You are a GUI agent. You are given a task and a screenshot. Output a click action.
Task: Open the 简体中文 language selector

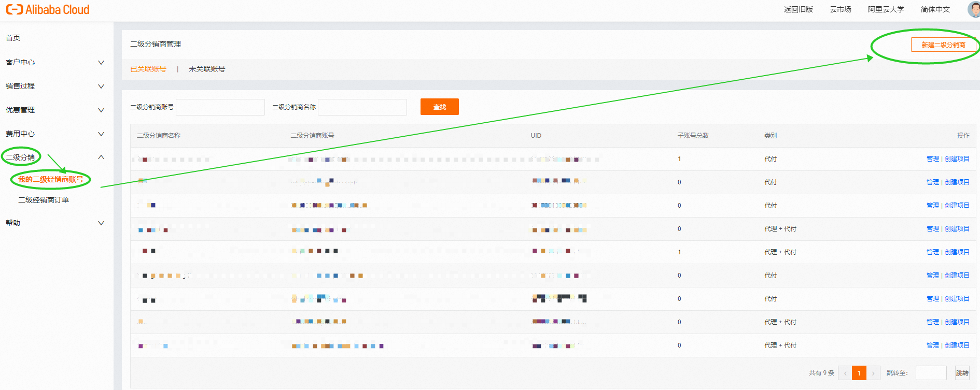pyautogui.click(x=935, y=9)
